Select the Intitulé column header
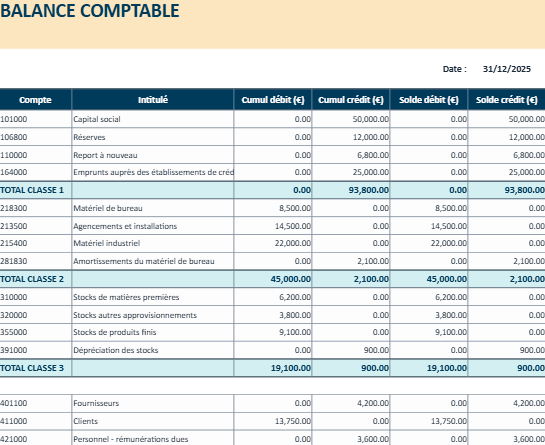 [153, 100]
